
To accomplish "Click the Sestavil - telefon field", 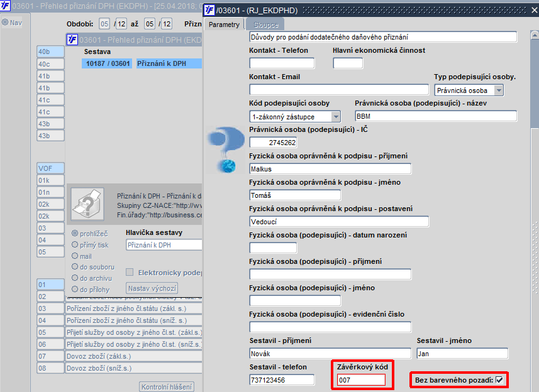I will click(282, 379).
